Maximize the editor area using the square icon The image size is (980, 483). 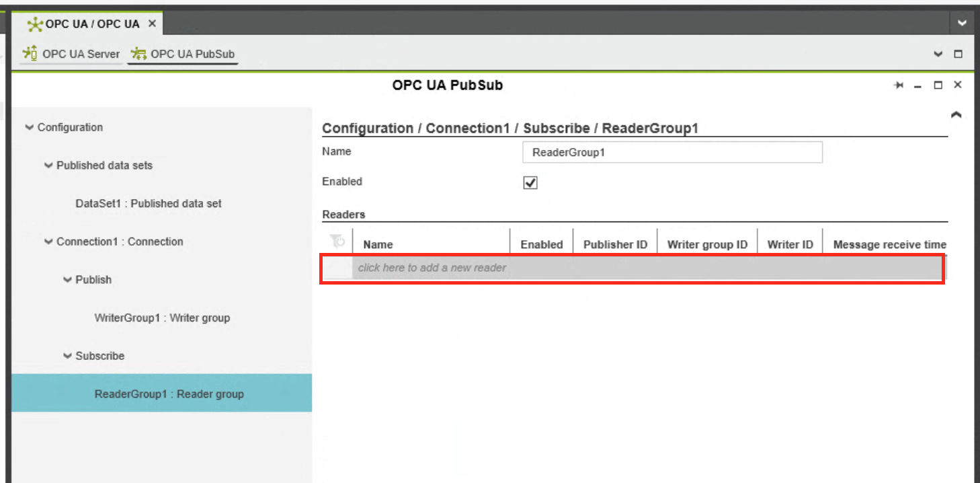click(958, 54)
